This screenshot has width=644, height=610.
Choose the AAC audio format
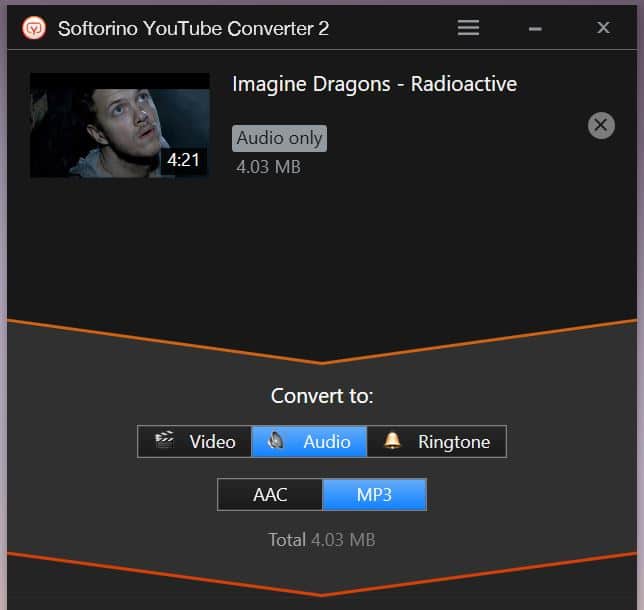(x=270, y=495)
